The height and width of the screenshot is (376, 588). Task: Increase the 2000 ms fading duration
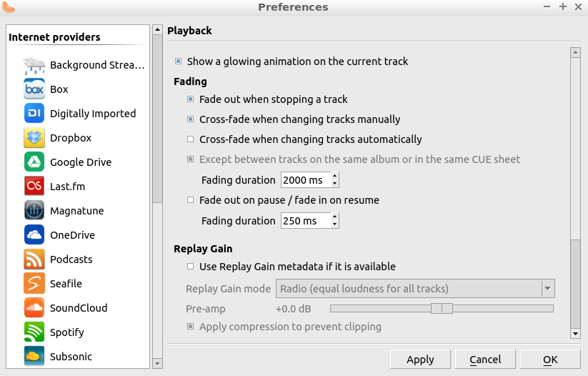(335, 176)
